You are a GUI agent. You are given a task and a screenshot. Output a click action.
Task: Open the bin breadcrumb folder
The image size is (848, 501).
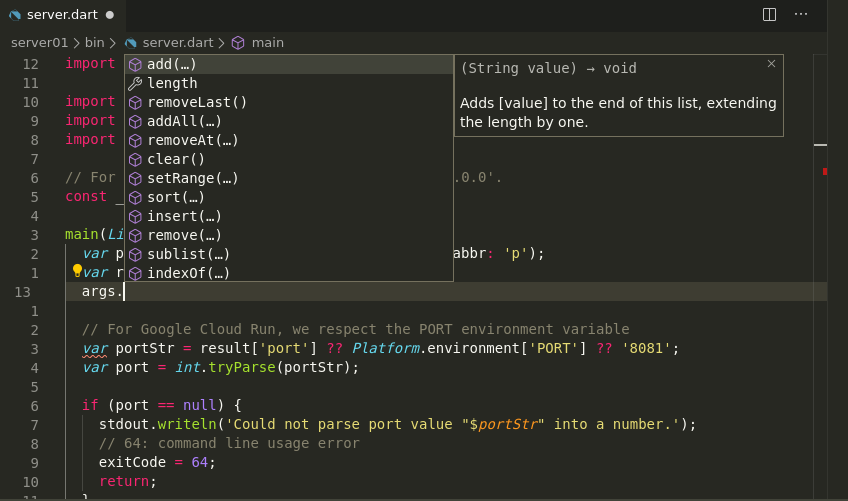[x=94, y=43]
